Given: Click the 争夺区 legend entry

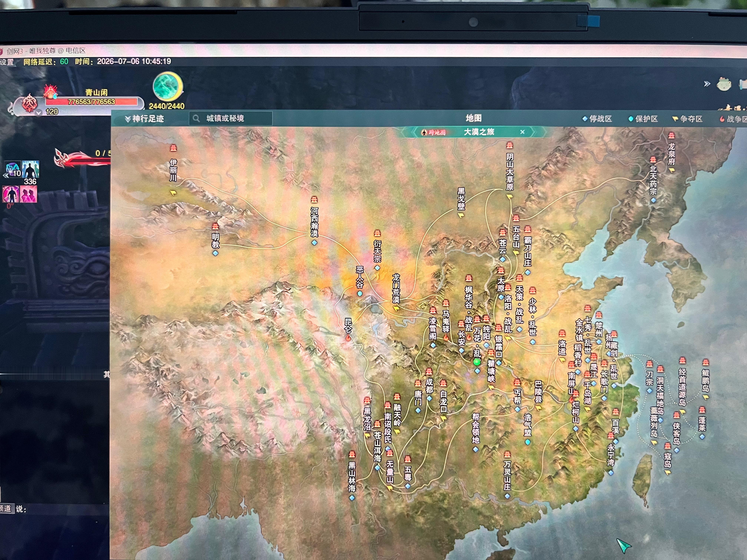Looking at the screenshot, I should pyautogui.click(x=688, y=119).
